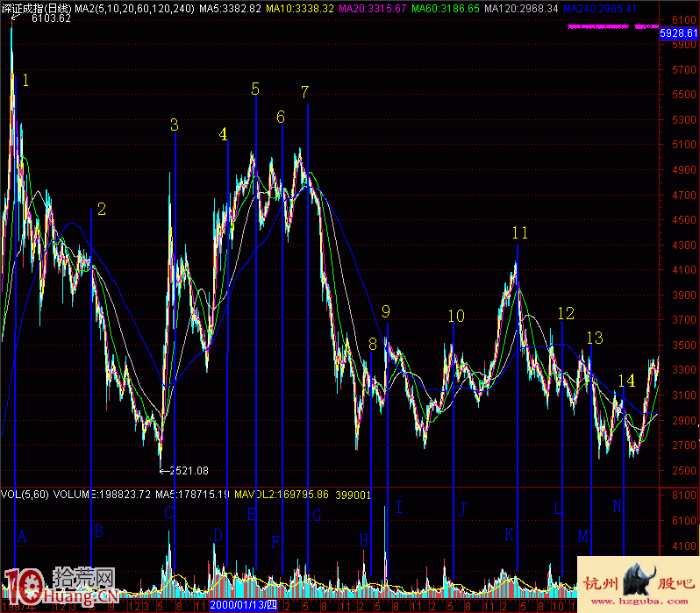
Task: Click the VOLUME:198823.72 readout
Action: [102, 495]
